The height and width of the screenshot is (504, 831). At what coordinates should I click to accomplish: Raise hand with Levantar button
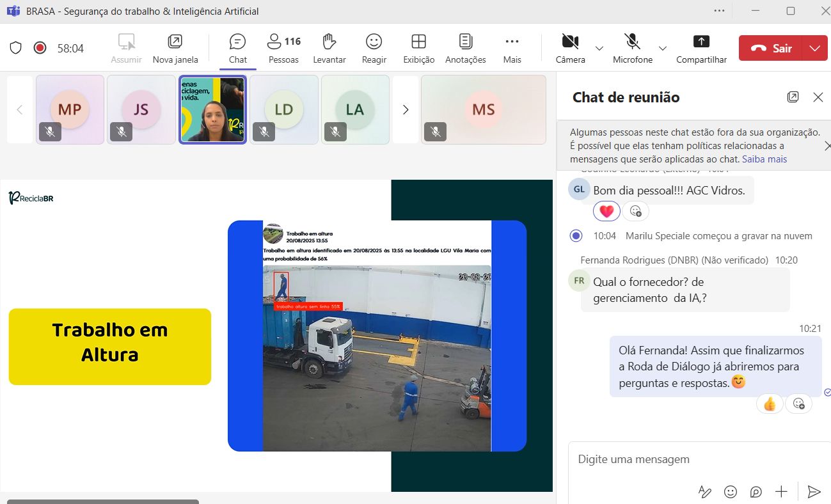[329, 49]
